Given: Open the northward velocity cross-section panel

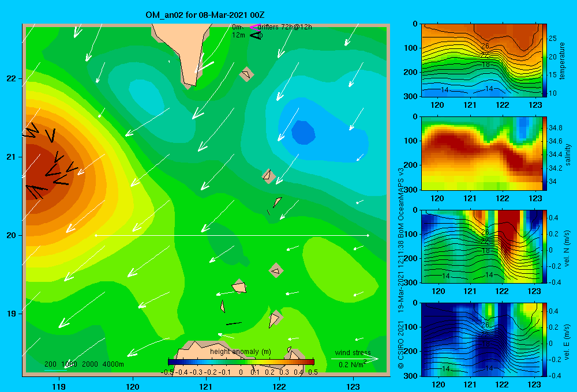Looking at the screenshot, I should pyautogui.click(x=481, y=246).
